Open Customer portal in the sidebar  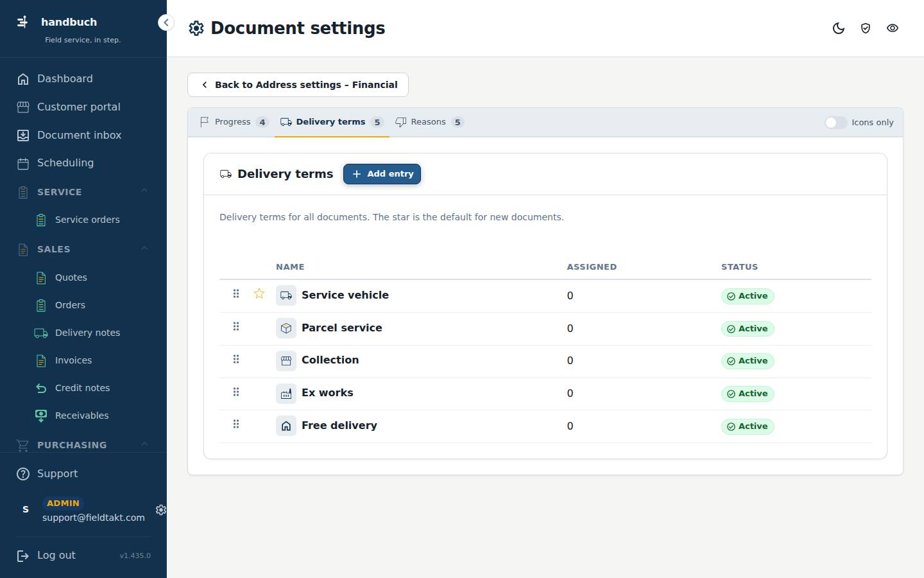click(x=83, y=107)
